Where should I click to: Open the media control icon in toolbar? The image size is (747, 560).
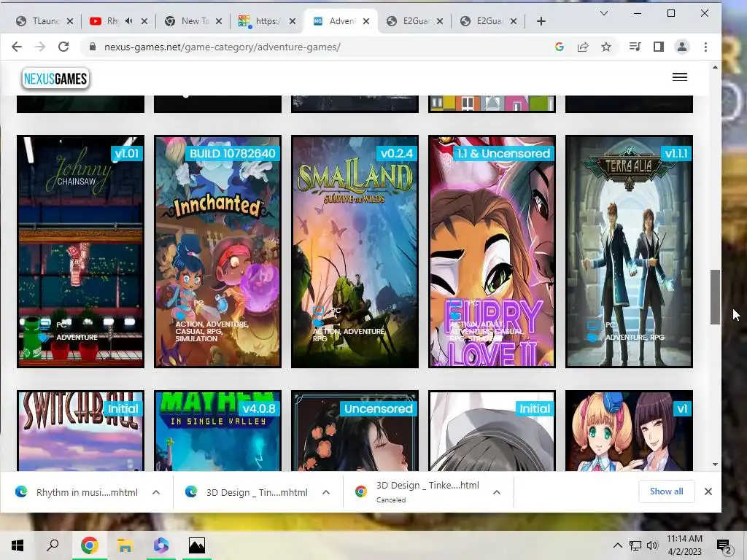pos(635,47)
